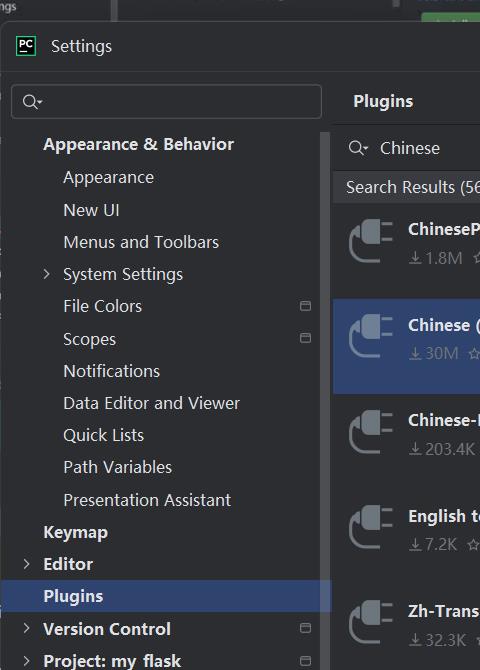Click the project-level icon beside File Colors
This screenshot has height=670, width=480.
[305, 306]
